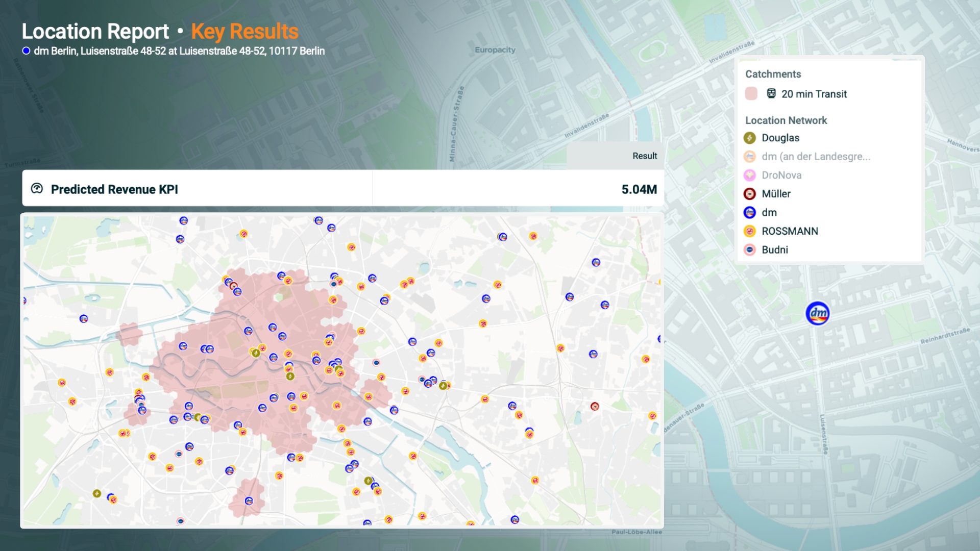The width and height of the screenshot is (980, 551).
Task: Click the Müller marker at right of inset map
Action: 595,406
